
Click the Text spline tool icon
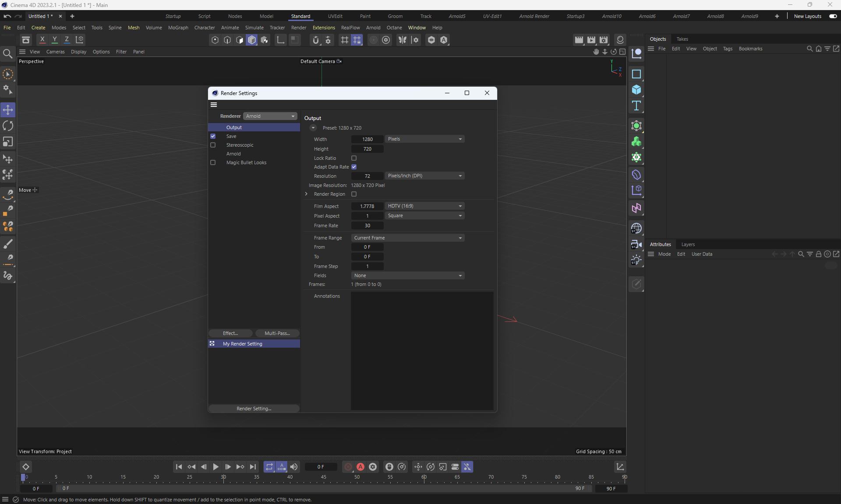point(636,106)
